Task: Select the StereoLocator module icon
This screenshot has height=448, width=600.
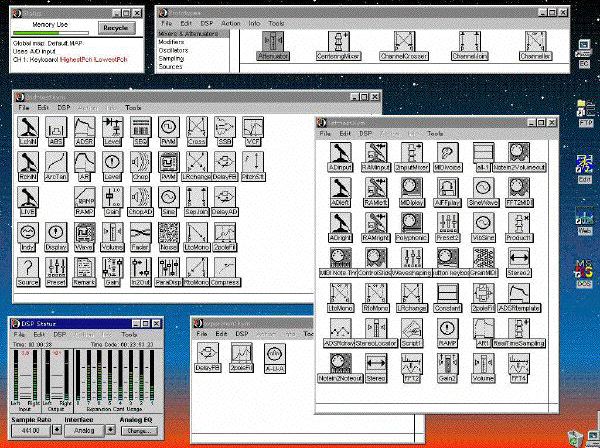Action: click(x=376, y=333)
